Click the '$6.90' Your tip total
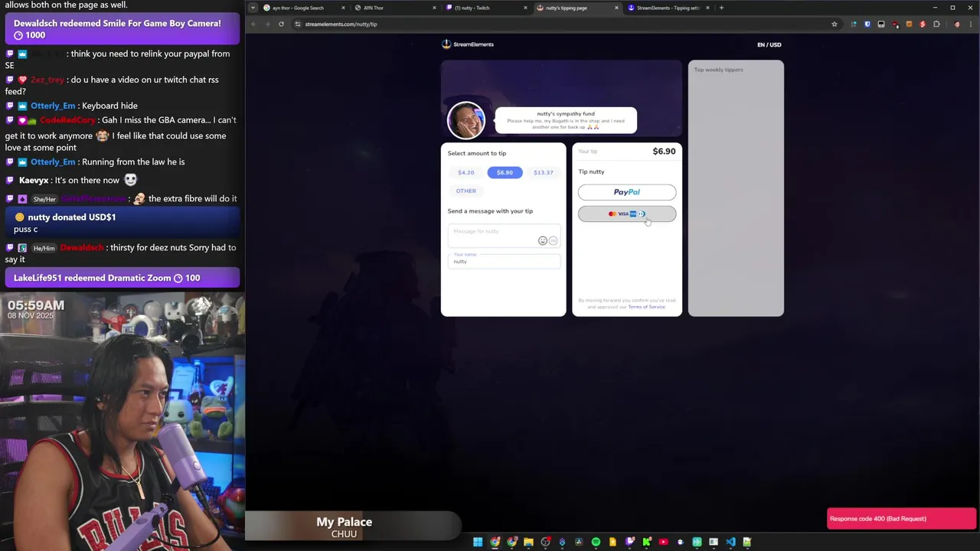 (x=664, y=152)
